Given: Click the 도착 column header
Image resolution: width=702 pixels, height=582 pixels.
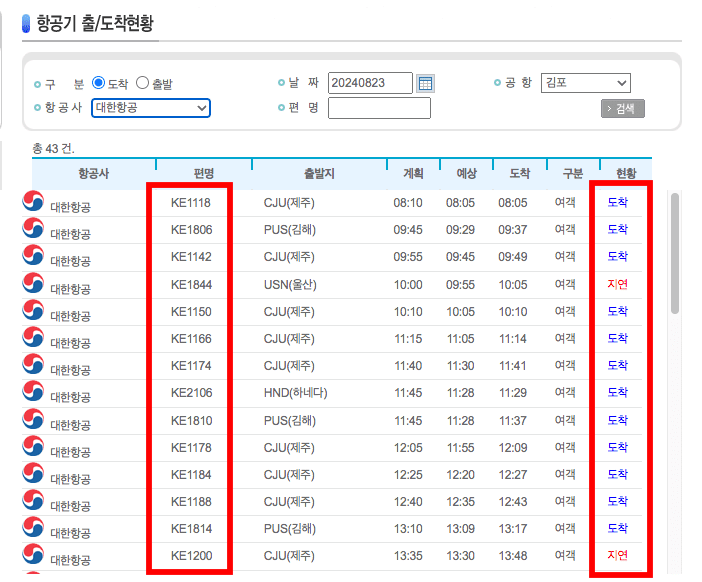Looking at the screenshot, I should point(520,174).
